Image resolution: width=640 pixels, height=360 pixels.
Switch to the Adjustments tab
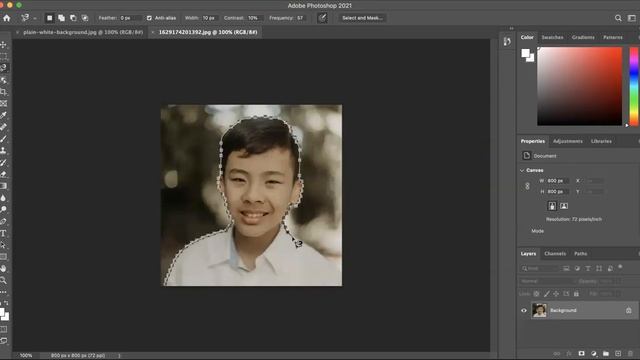(568, 141)
